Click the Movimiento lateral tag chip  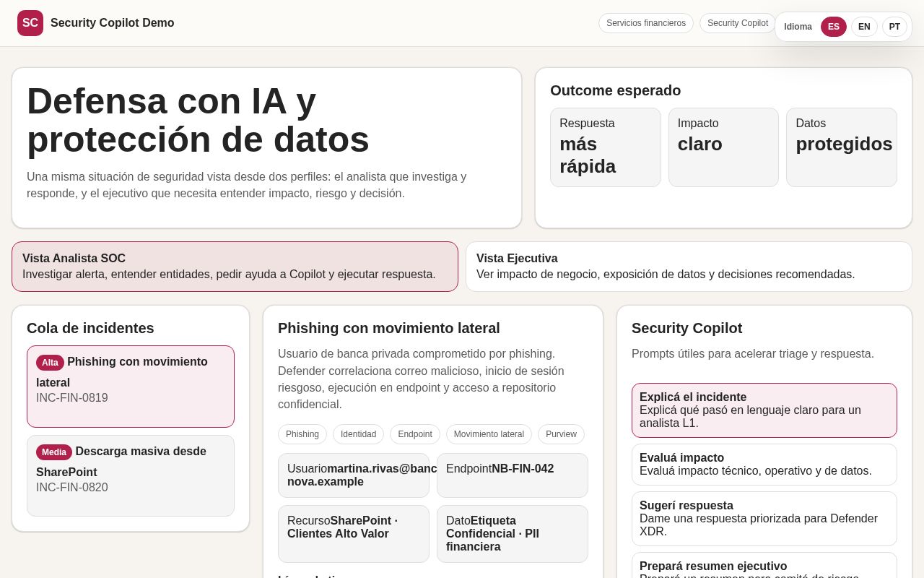click(489, 434)
